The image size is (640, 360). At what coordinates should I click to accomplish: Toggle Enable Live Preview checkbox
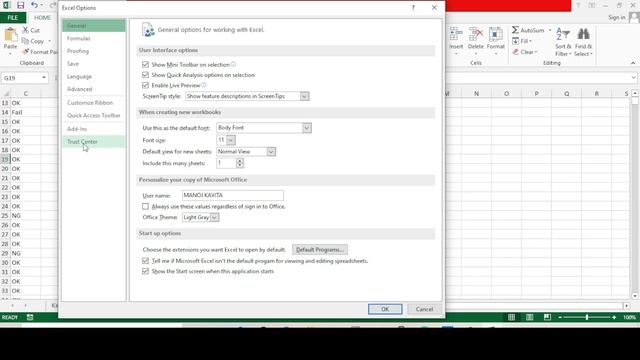pos(145,85)
